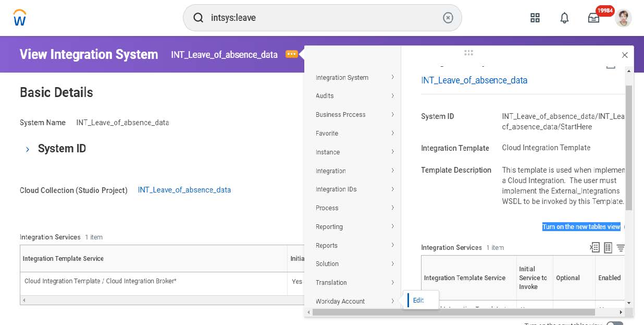Open Cloud Collection INT_Leave_of_absence_data link
This screenshot has height=325, width=644.
click(184, 190)
